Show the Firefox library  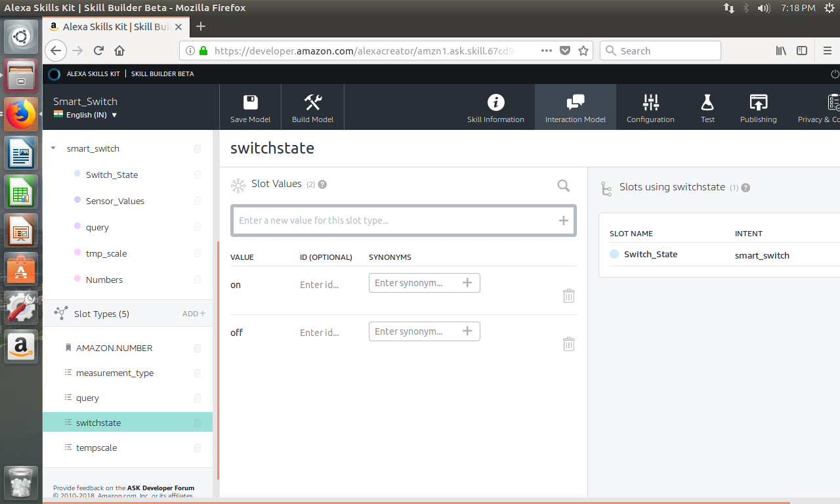pyautogui.click(x=781, y=51)
